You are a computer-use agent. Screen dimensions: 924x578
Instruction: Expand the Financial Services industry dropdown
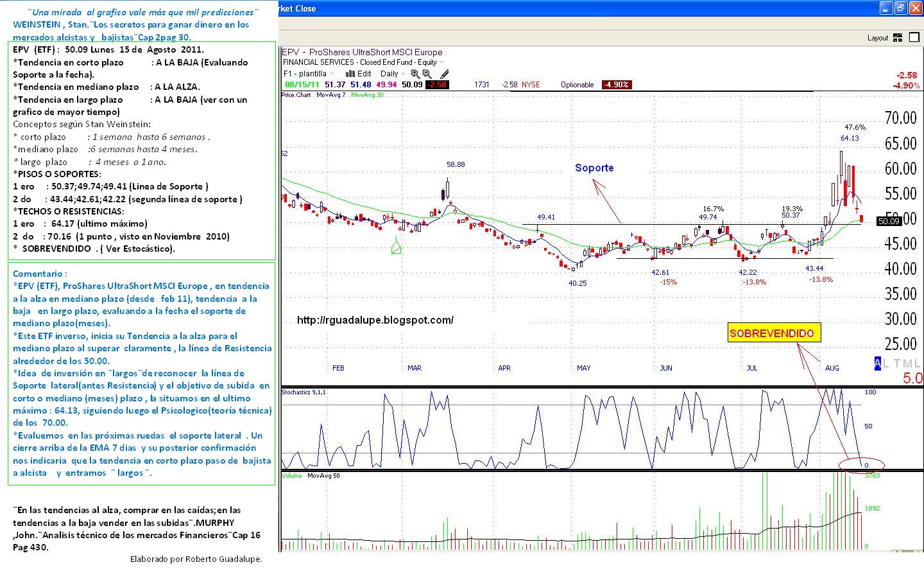[441, 62]
